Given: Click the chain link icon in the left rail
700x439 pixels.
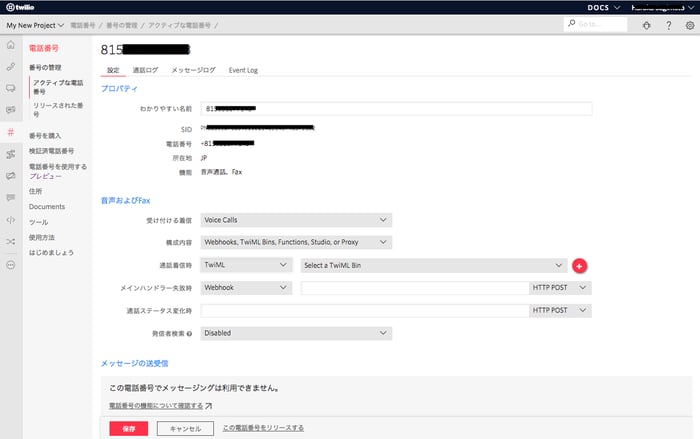Looking at the screenshot, I should point(11,67).
